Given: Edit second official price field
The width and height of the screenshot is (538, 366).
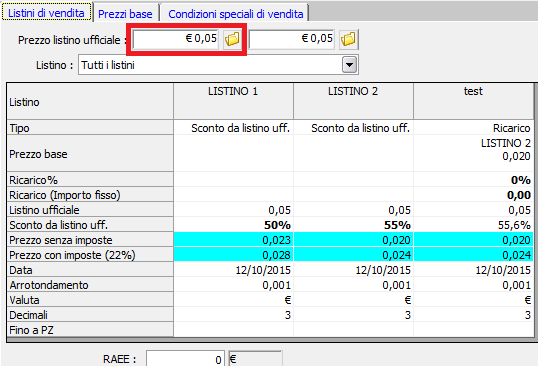Looking at the screenshot, I should [x=292, y=39].
